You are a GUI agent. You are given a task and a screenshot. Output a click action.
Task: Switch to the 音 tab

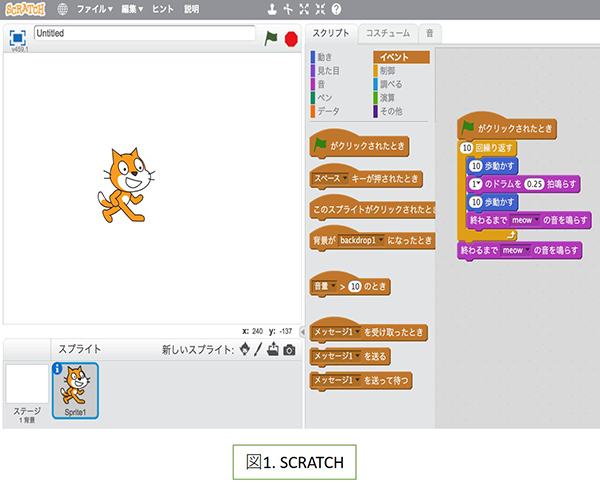click(430, 33)
